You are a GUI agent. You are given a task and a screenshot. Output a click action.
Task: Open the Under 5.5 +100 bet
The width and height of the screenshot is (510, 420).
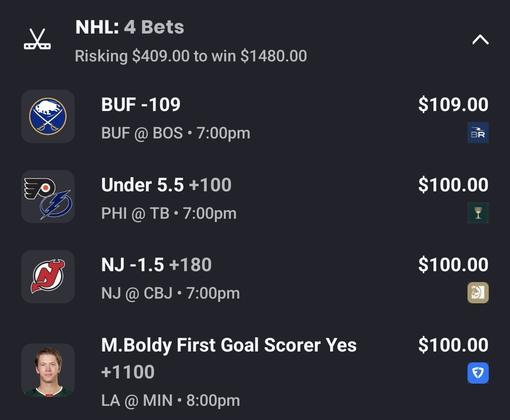coord(166,185)
